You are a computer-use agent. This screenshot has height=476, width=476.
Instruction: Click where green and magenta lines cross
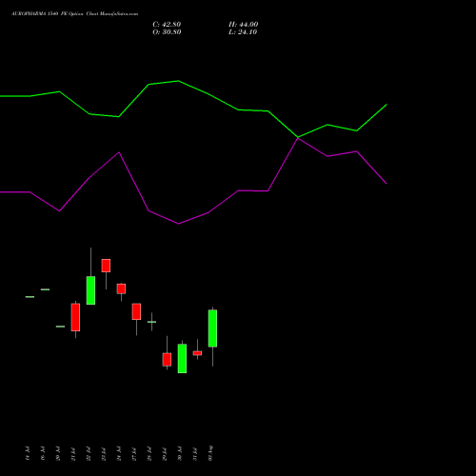coord(298,137)
